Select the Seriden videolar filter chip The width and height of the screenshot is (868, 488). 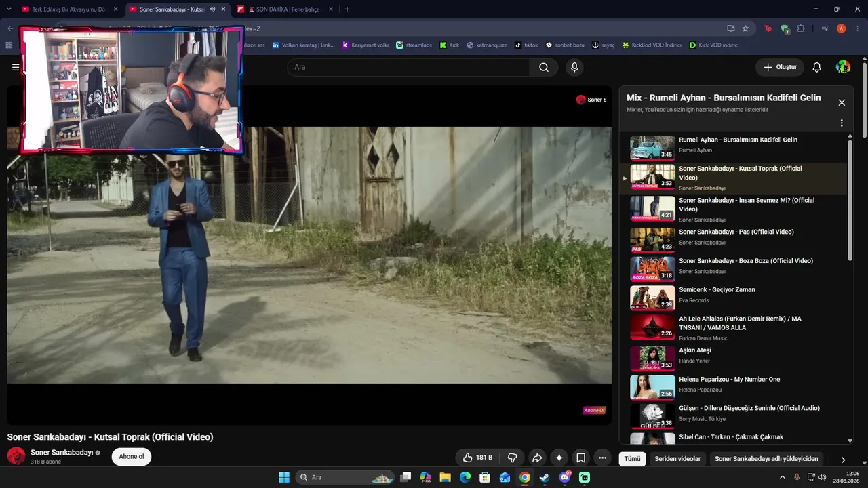pos(677,459)
